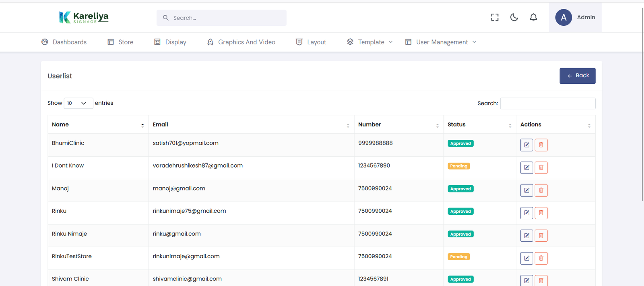Sort table by Number column
The width and height of the screenshot is (644, 286).
click(x=399, y=124)
